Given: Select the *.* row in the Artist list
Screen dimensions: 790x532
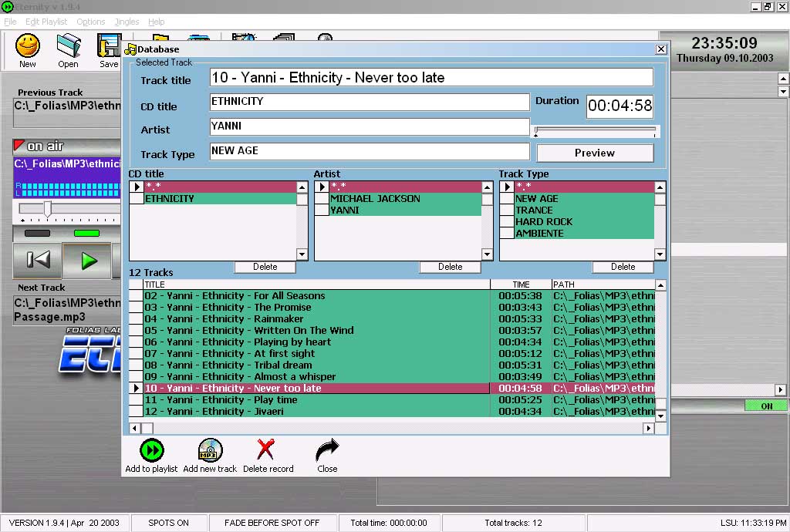Looking at the screenshot, I should (405, 187).
